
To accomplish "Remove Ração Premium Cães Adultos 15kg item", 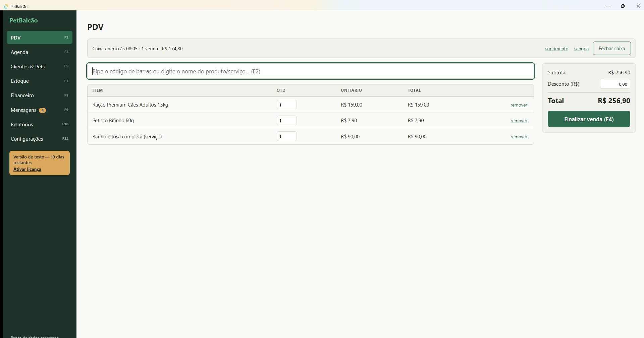I will tap(519, 105).
